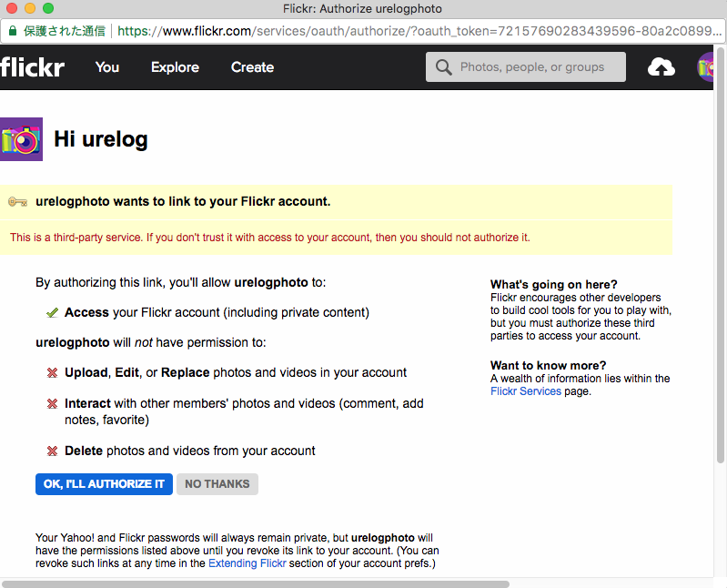Viewport: 727px width, 588px height.
Task: Click the horizontal scrollbar thumb
Action: point(256,584)
